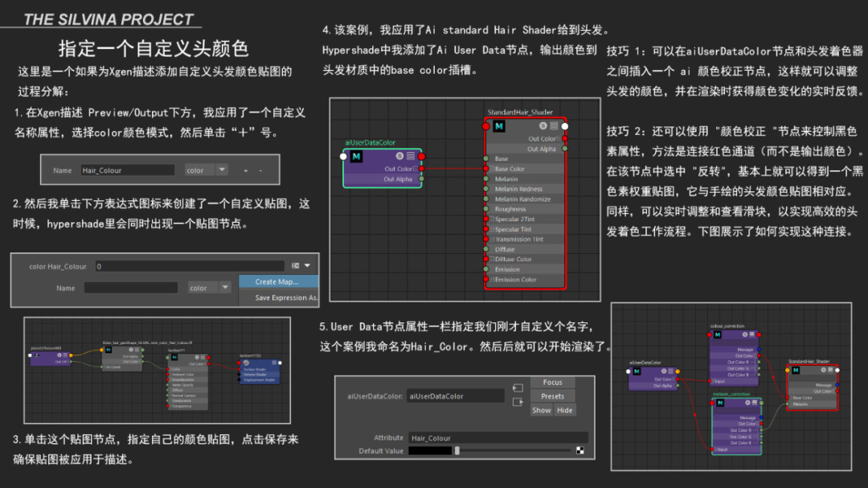Select the lambert11 node
868x488 pixels.
(187, 381)
